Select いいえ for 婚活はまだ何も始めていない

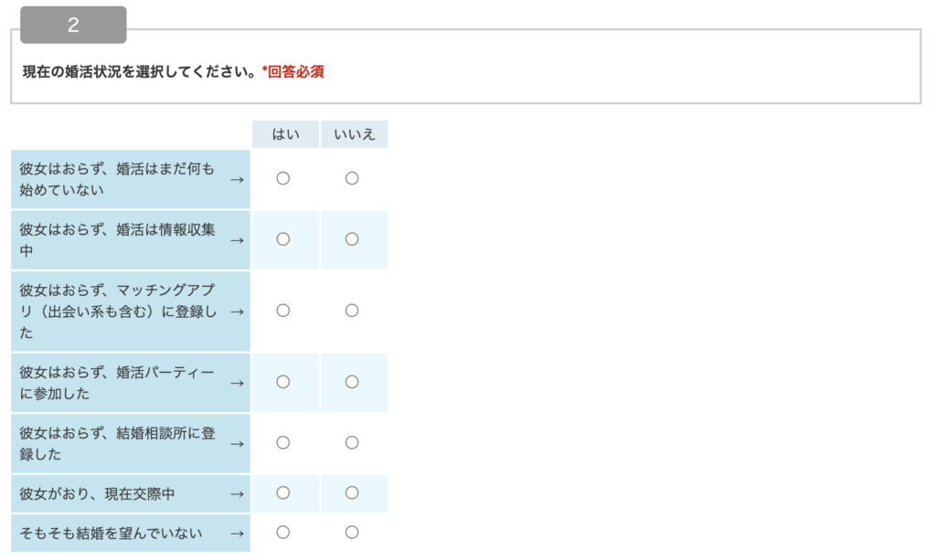coord(352,179)
